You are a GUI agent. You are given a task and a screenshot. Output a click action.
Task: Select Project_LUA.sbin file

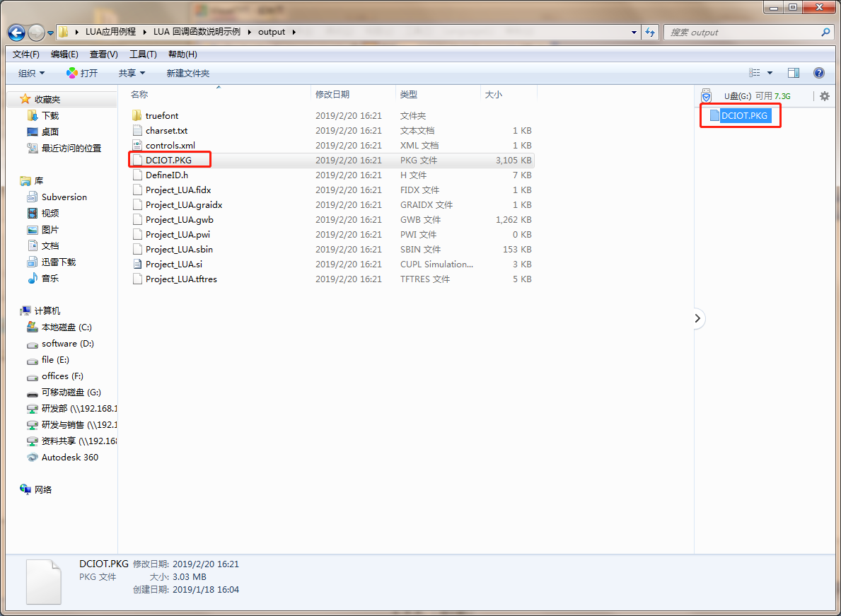(179, 249)
